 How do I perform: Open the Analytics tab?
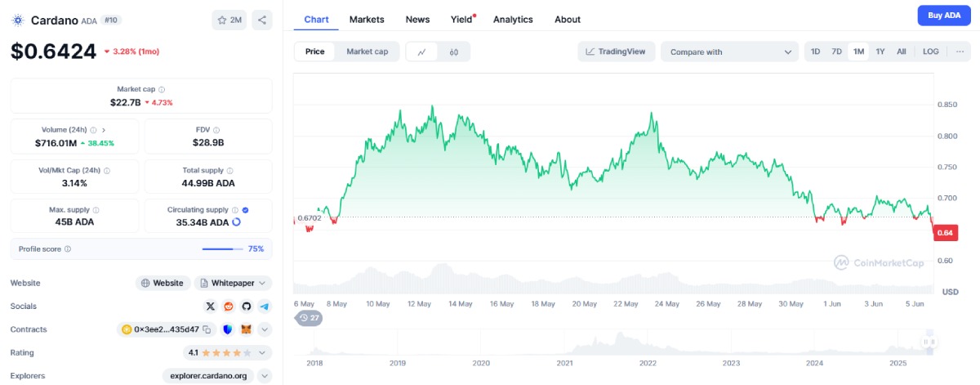tap(513, 19)
